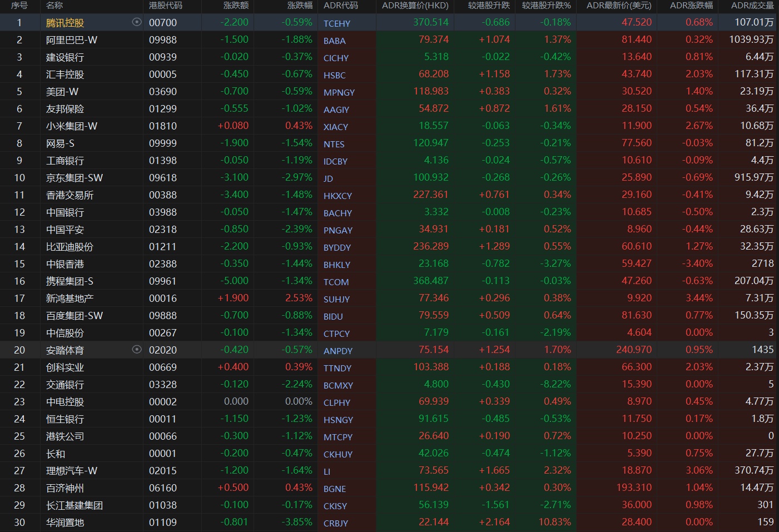Sort by the 较港股升跌 column header
This screenshot has height=532, width=779.
click(489, 6)
